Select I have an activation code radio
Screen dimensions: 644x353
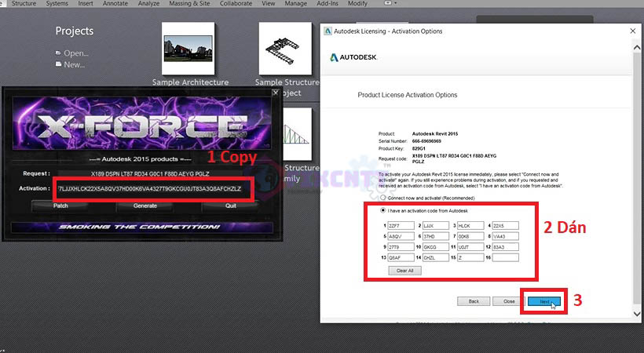pyautogui.click(x=383, y=210)
